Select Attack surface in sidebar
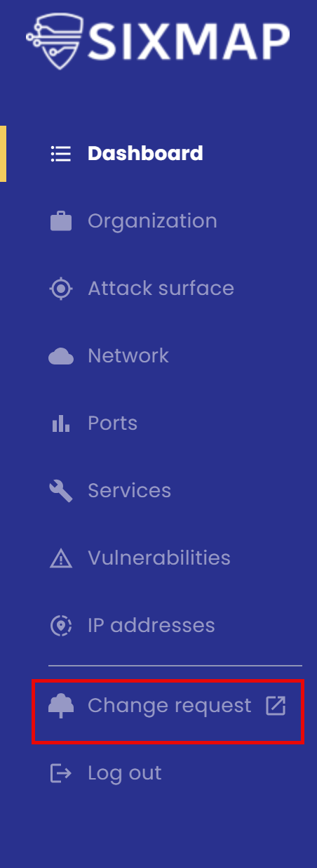The image size is (317, 868). (161, 288)
